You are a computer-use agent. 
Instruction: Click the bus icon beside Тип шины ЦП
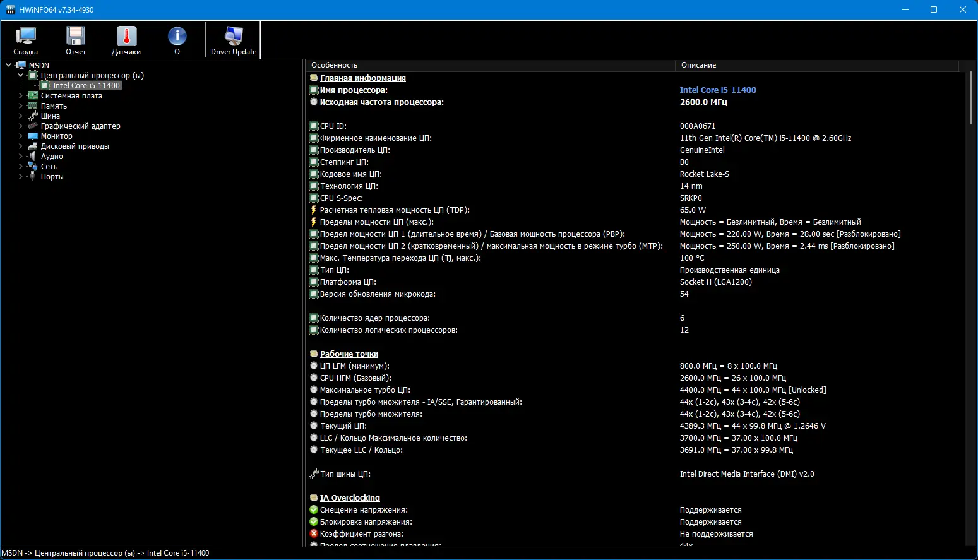tap(314, 474)
